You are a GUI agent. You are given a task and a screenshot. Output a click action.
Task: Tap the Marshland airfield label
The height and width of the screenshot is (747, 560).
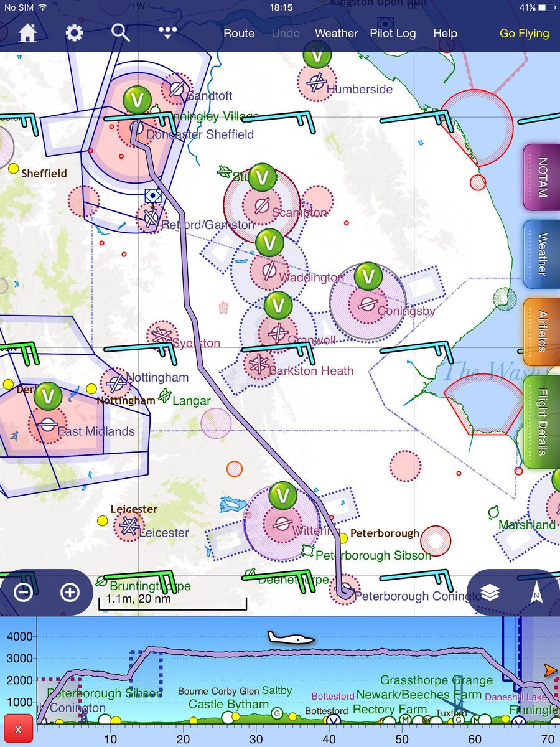click(527, 525)
